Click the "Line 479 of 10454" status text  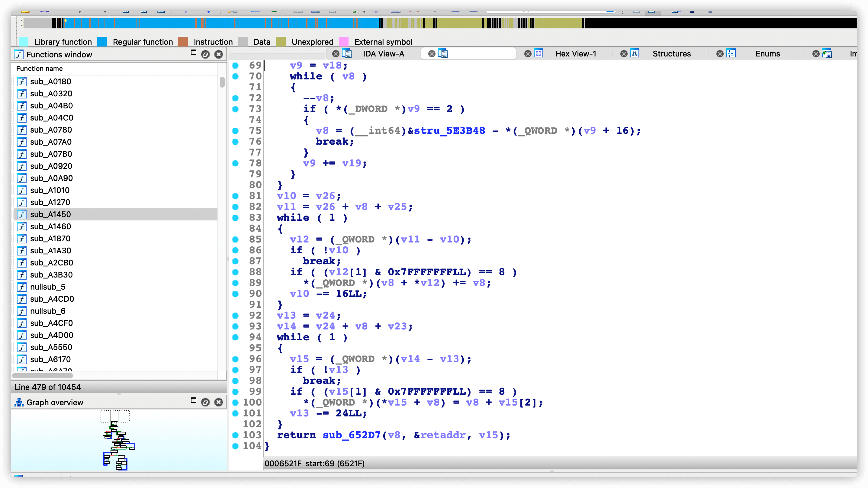[x=47, y=387]
